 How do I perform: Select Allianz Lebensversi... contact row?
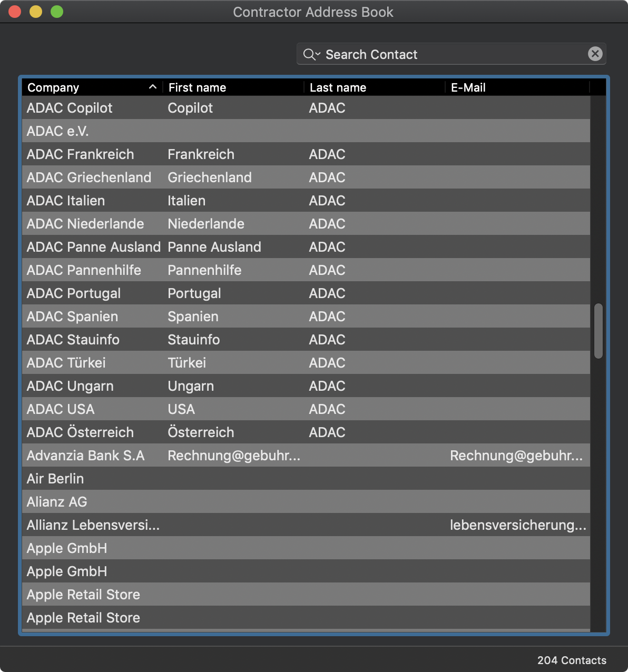(x=306, y=525)
